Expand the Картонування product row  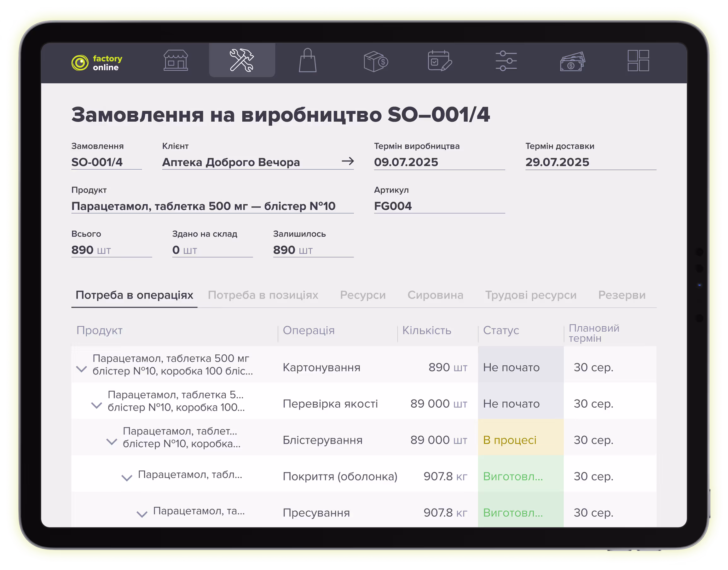tap(82, 370)
